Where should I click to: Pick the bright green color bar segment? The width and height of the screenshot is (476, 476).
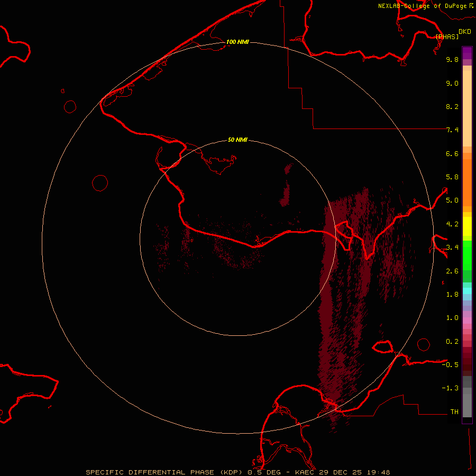[x=467, y=255]
